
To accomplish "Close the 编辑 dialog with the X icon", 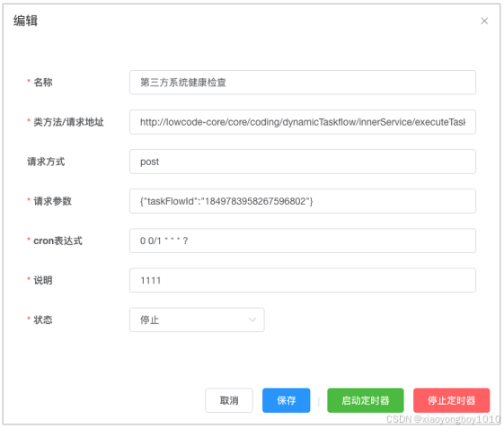I will pyautogui.click(x=484, y=21).
